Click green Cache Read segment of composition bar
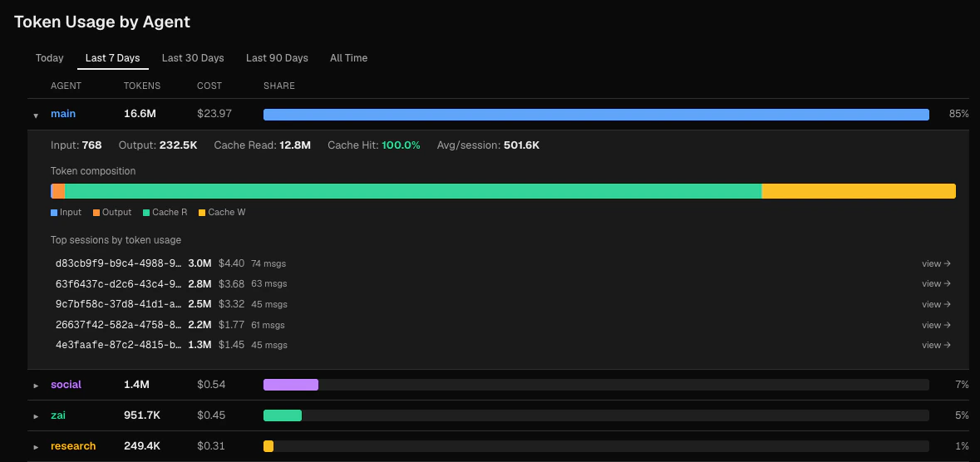This screenshot has height=462, width=980. 413,191
